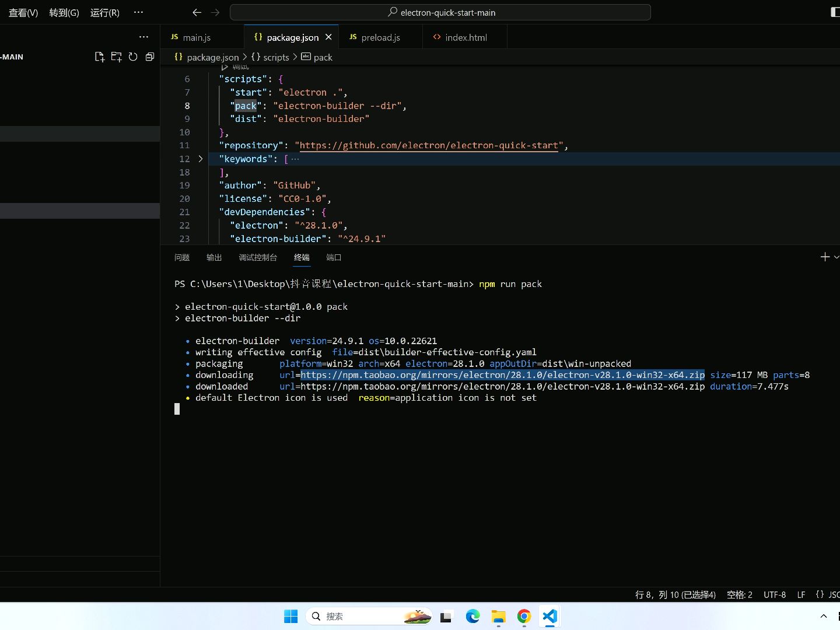Screen dimensions: 840x630
Task: Click the "dist" script line
Action: point(300,118)
